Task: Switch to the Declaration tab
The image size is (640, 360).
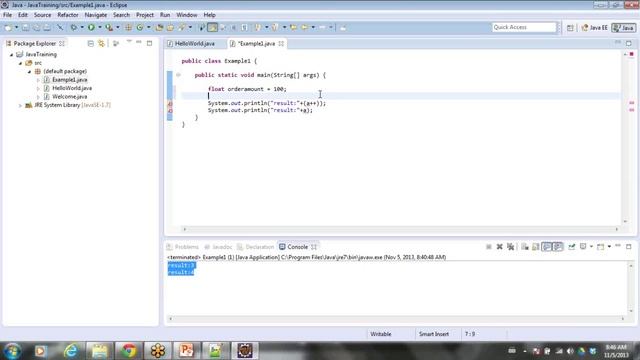Action: pyautogui.click(x=256, y=247)
